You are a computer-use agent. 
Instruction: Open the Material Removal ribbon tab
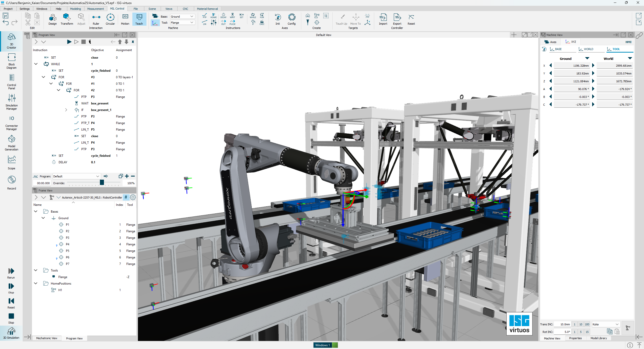click(207, 9)
